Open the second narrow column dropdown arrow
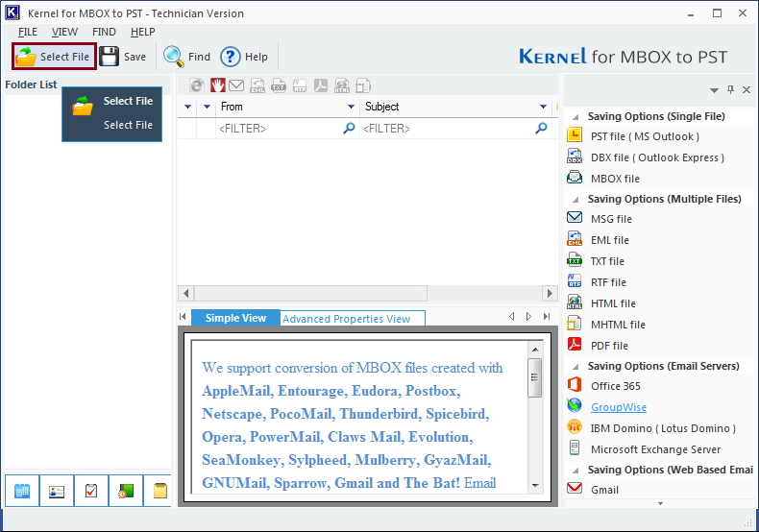The image size is (759, 532). click(207, 107)
